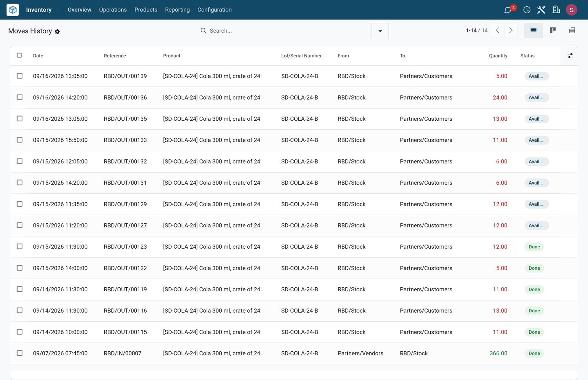Click Partners/Vendors source location cell
Image resolution: width=588 pixels, height=380 pixels.
[x=360, y=354]
